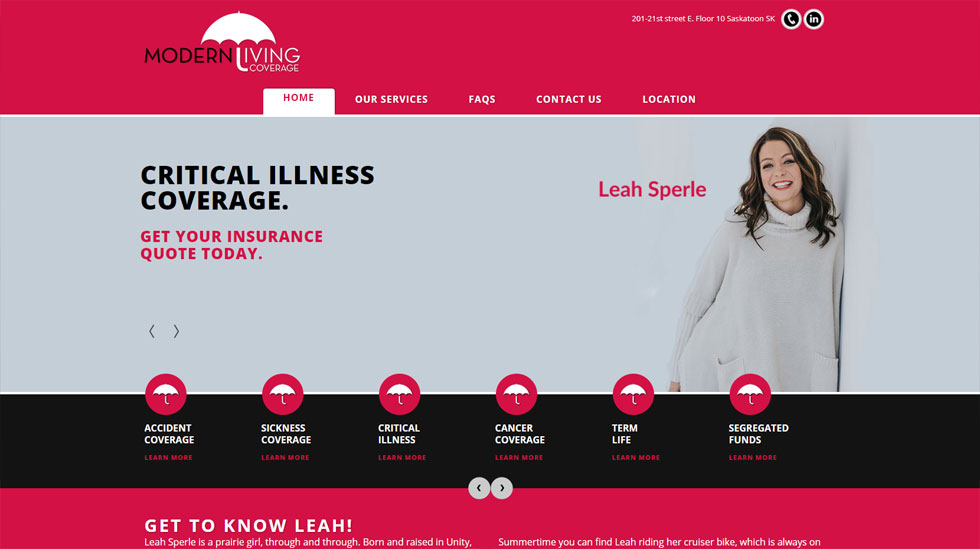Open the LinkedIn icon link
Screen dimensions: 980x549
pos(813,19)
